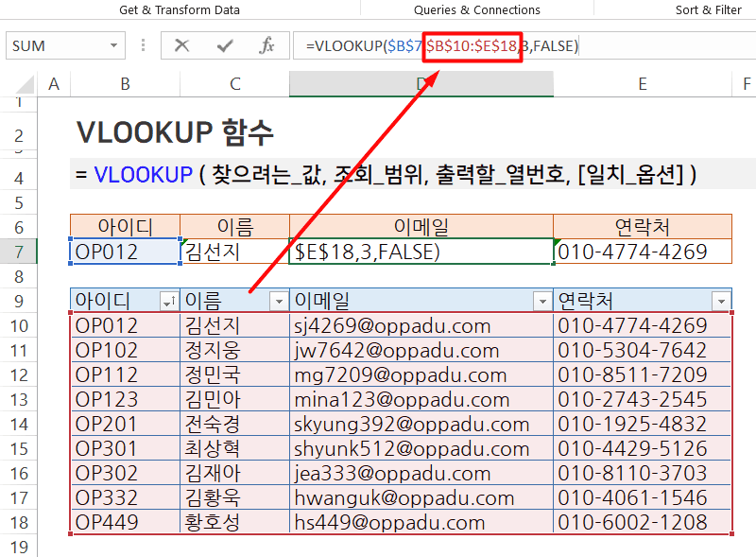Select column C header
Image resolution: width=756 pixels, height=557 pixels.
pos(234,84)
